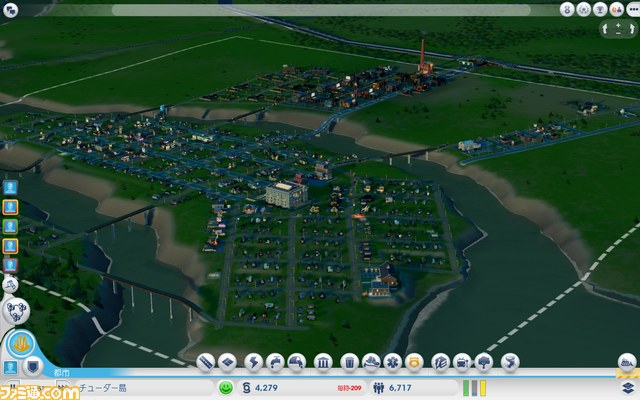Click the city name チューダー島

coord(103,388)
